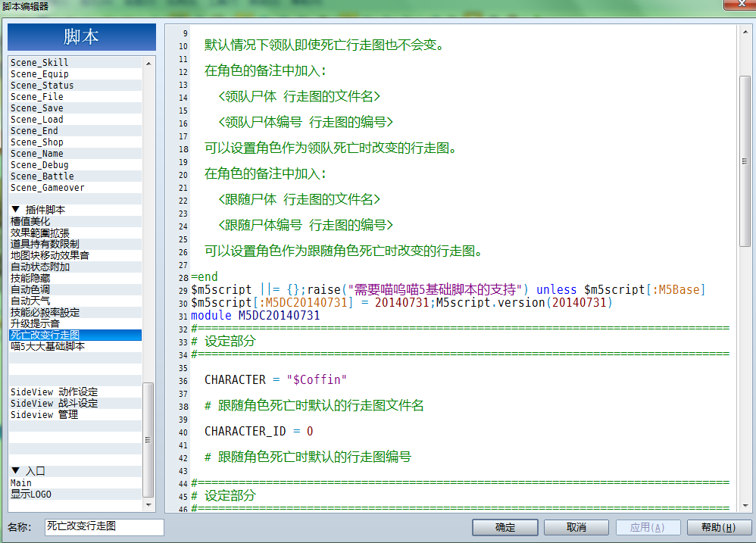Screen dimensions: 756x543
Task: Click the 确定 button
Action: (x=505, y=528)
